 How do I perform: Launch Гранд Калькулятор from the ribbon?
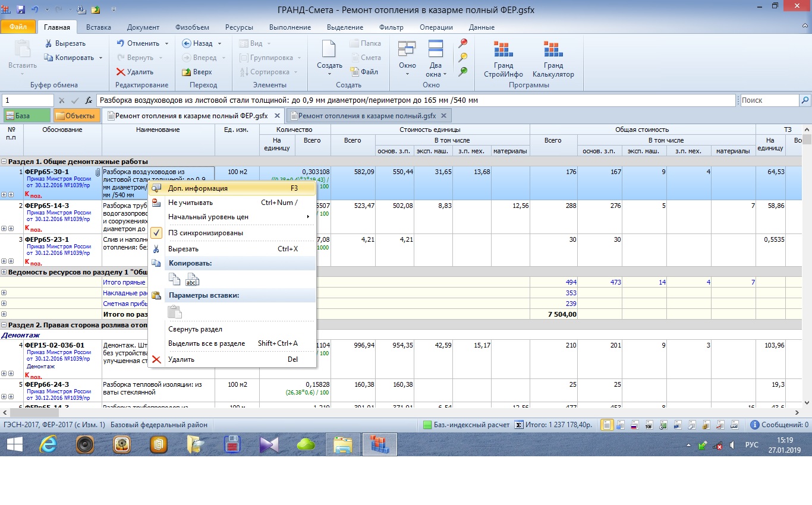[553, 59]
